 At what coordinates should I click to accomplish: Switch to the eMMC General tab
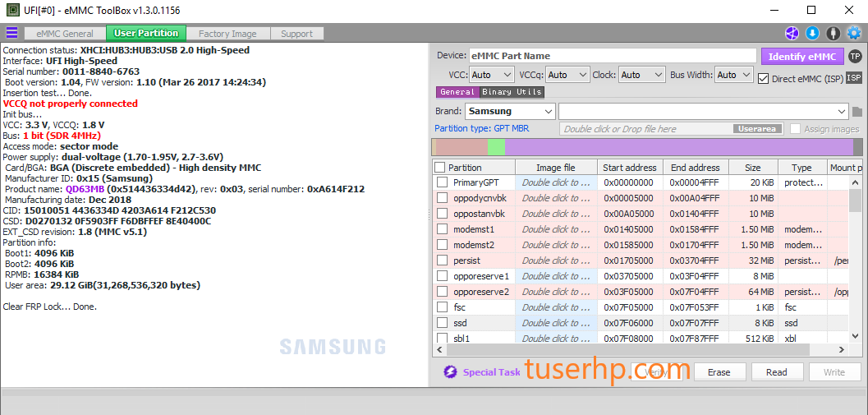(x=65, y=34)
